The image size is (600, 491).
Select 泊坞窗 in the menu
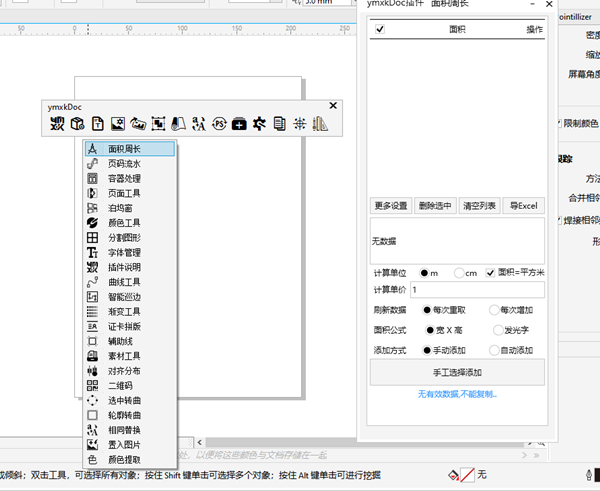click(x=130, y=208)
